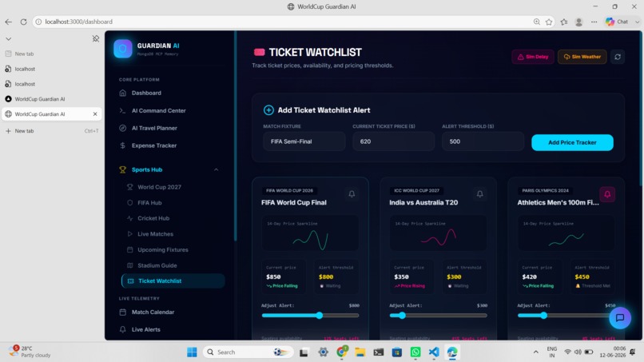Click the Sim Delay button

[533, 57]
